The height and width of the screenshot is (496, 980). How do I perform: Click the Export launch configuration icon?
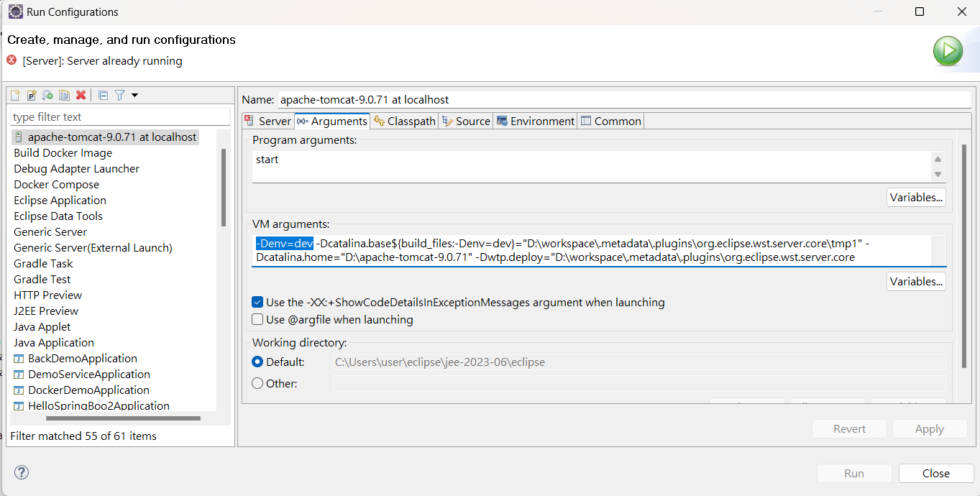click(48, 95)
